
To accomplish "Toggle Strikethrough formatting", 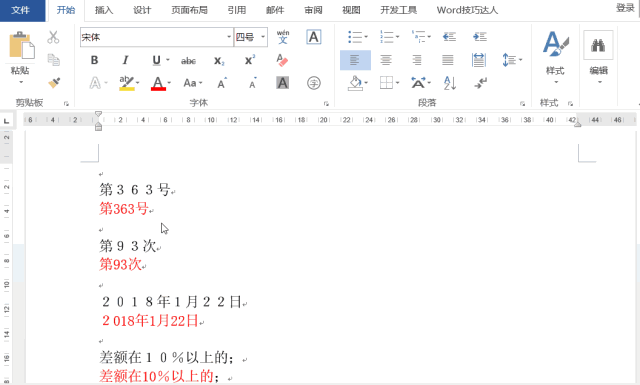I will 188,61.
